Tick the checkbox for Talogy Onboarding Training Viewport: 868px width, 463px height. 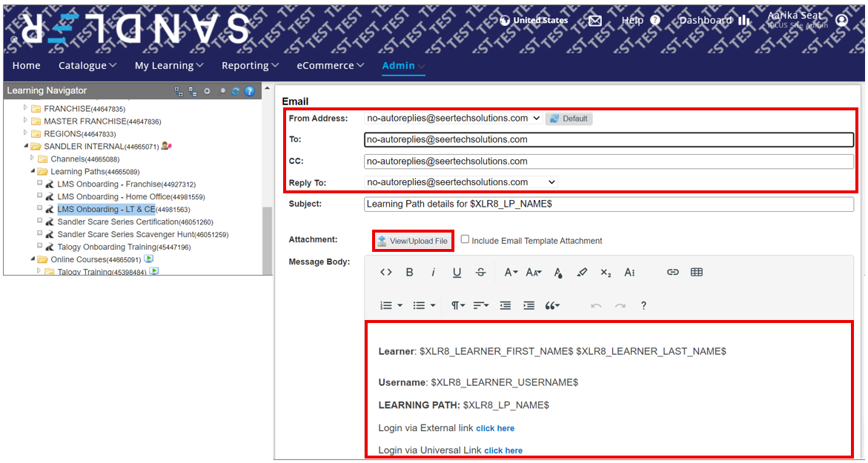click(39, 247)
